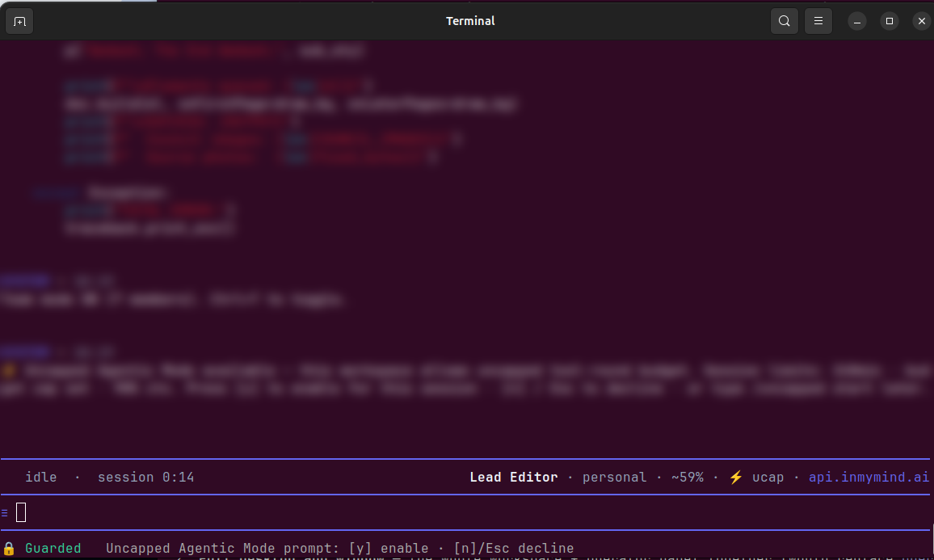
Task: Open a new terminal tab
Action: tap(19, 22)
